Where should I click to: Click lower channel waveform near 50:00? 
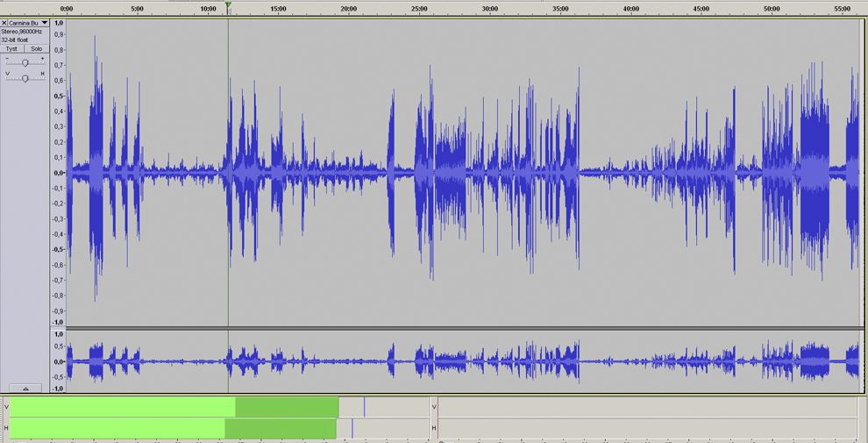772,361
